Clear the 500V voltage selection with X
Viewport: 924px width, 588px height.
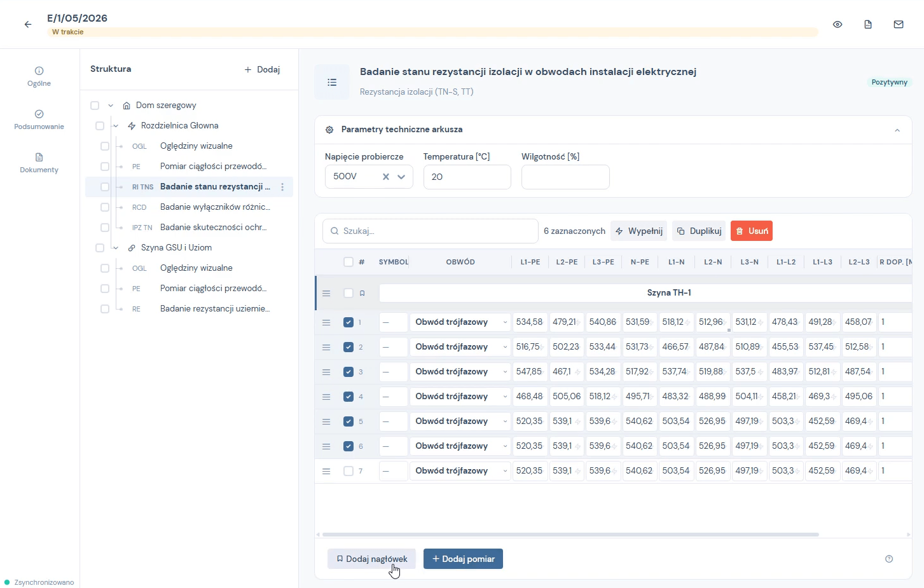pyautogui.click(x=385, y=177)
